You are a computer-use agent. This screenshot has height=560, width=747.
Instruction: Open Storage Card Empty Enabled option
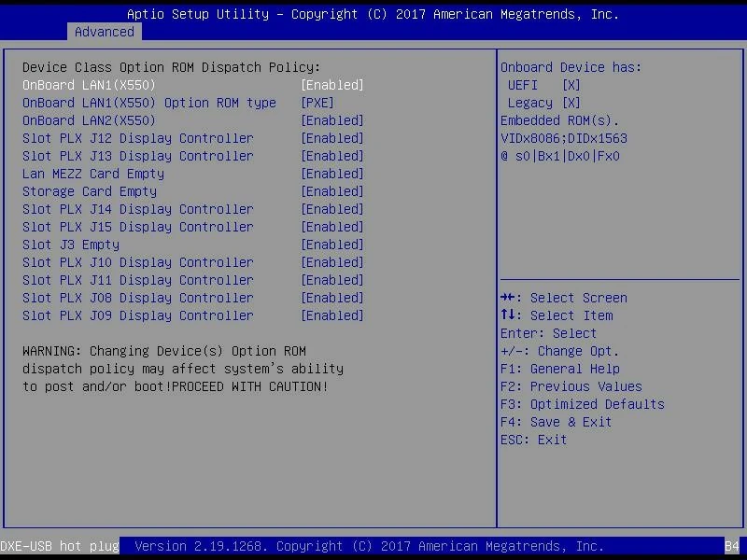[x=331, y=191]
